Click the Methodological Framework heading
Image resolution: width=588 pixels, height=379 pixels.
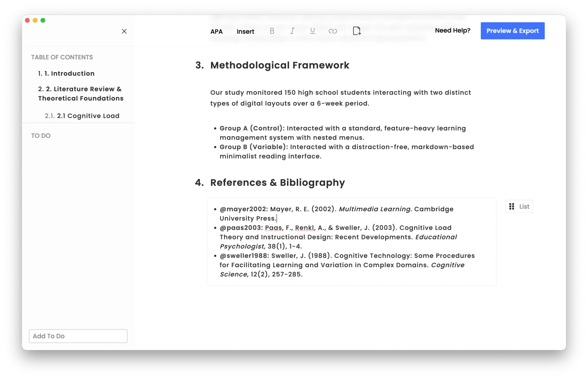pyautogui.click(x=280, y=65)
